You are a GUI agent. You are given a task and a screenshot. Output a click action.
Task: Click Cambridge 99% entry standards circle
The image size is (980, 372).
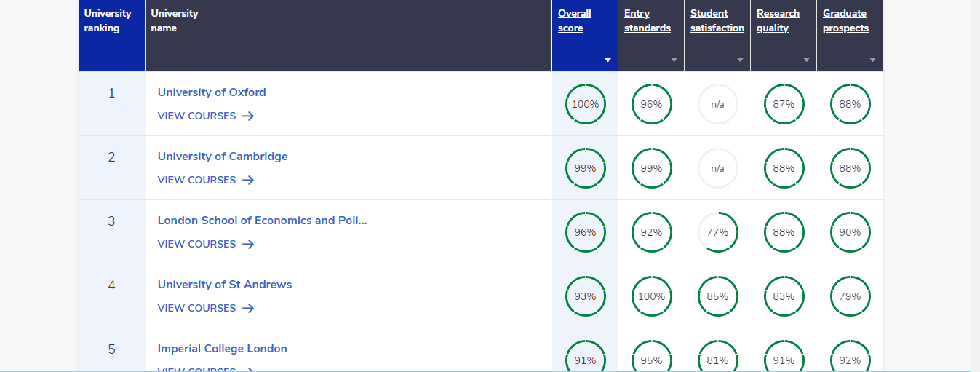[x=651, y=168]
